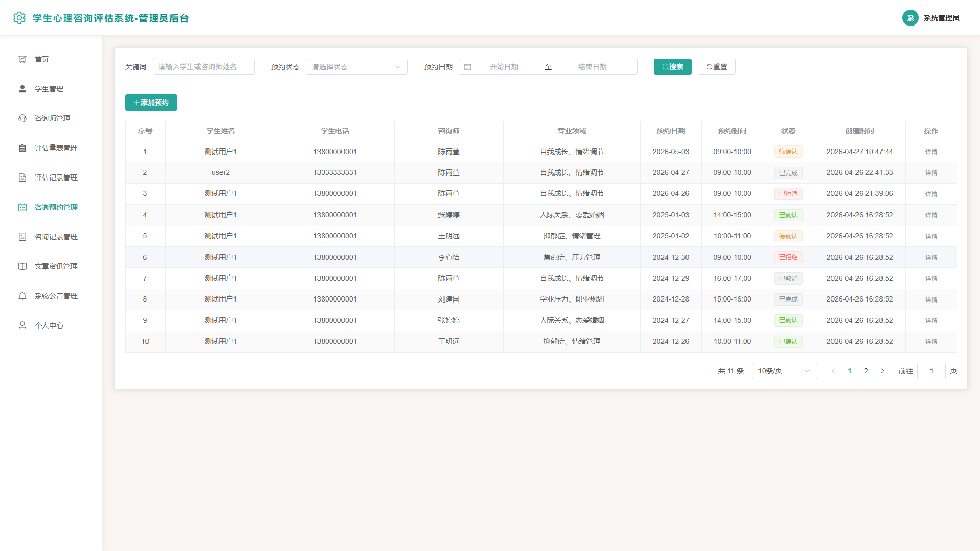Expand the 预约状态 status dropdown
The width and height of the screenshot is (980, 551).
[x=356, y=67]
